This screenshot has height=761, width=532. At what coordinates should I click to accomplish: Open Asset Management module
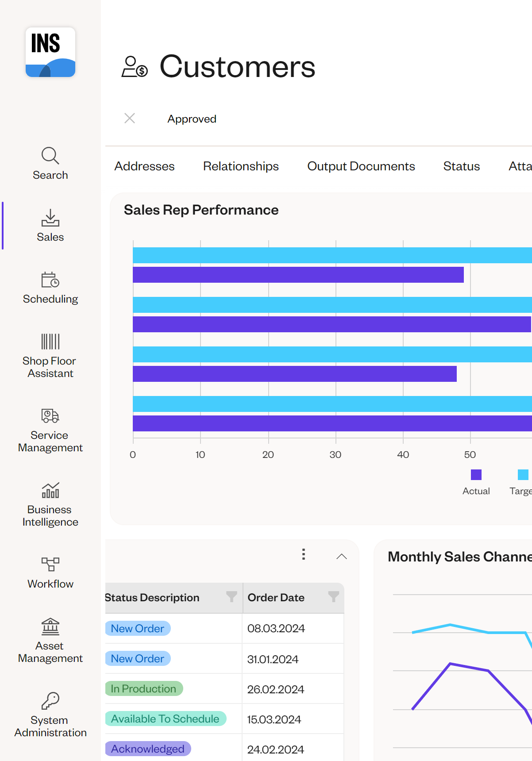50,640
